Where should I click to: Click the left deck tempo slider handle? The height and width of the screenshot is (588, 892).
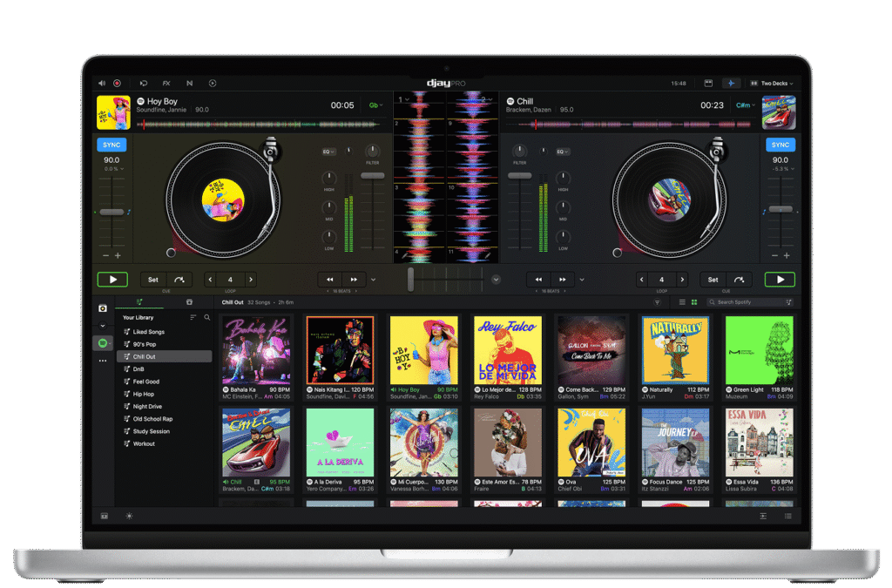(111, 212)
